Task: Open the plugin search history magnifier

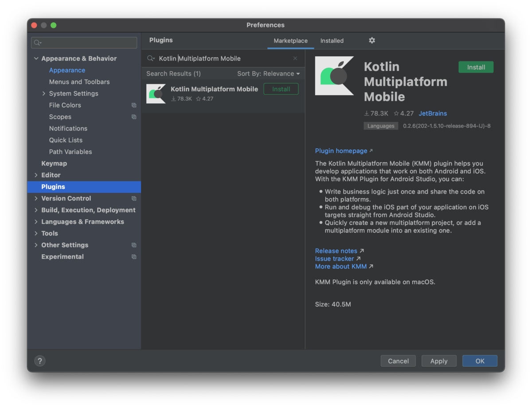Action: tap(151, 58)
